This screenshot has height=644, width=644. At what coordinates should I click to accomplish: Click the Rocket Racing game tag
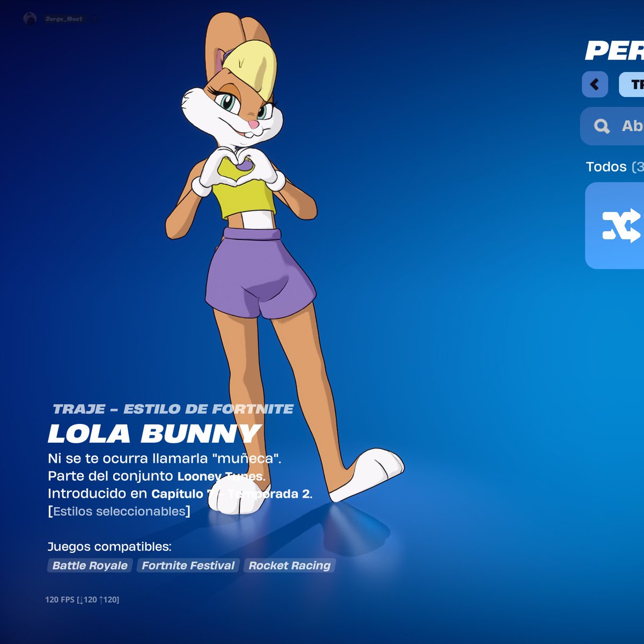coord(289,566)
